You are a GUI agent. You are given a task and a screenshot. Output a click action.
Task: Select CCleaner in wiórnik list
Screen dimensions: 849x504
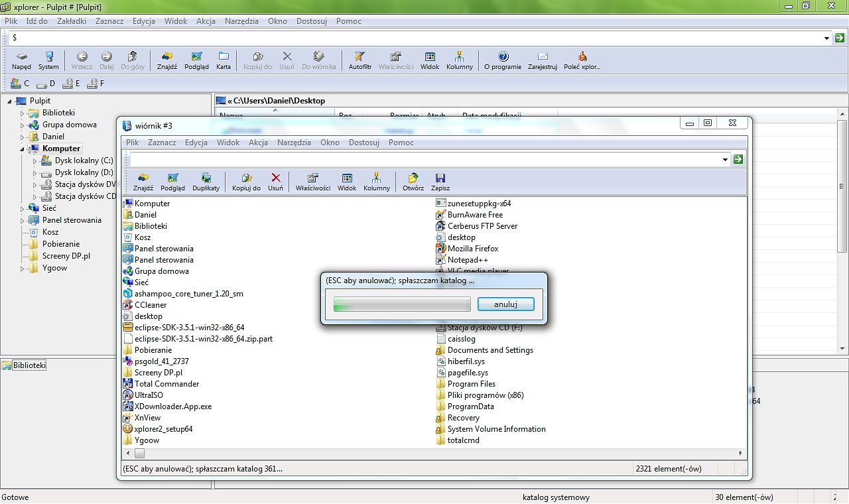coord(145,305)
